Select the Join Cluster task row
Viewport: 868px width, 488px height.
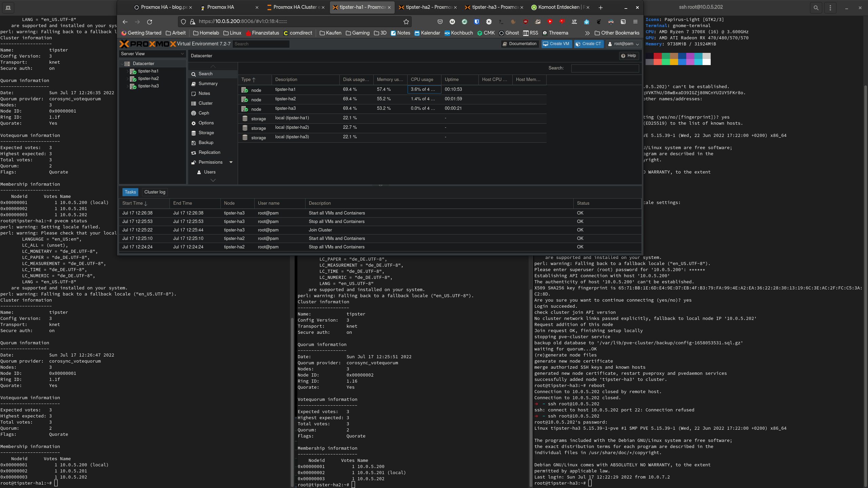tap(380, 230)
